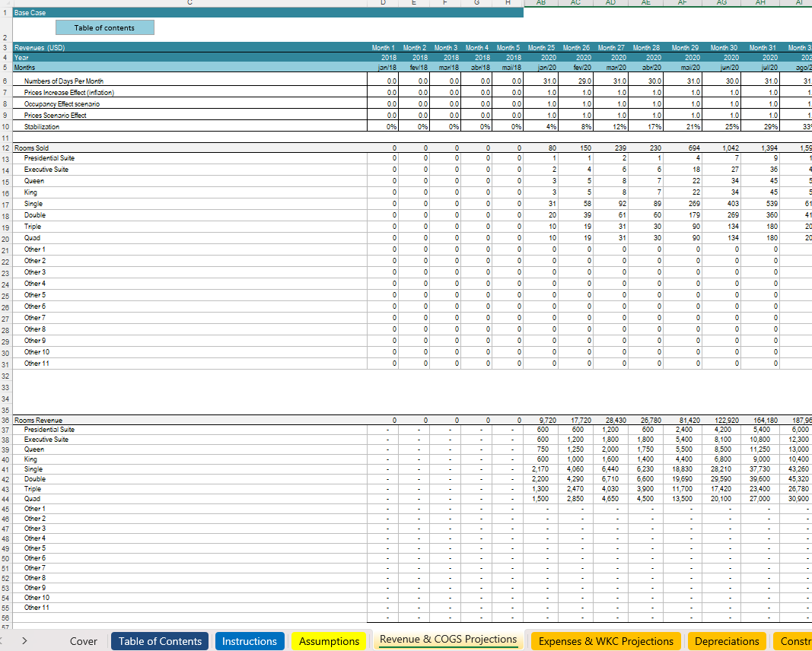Open the Instructions sheet tab
Screen dimensions: 812x651
[249, 641]
